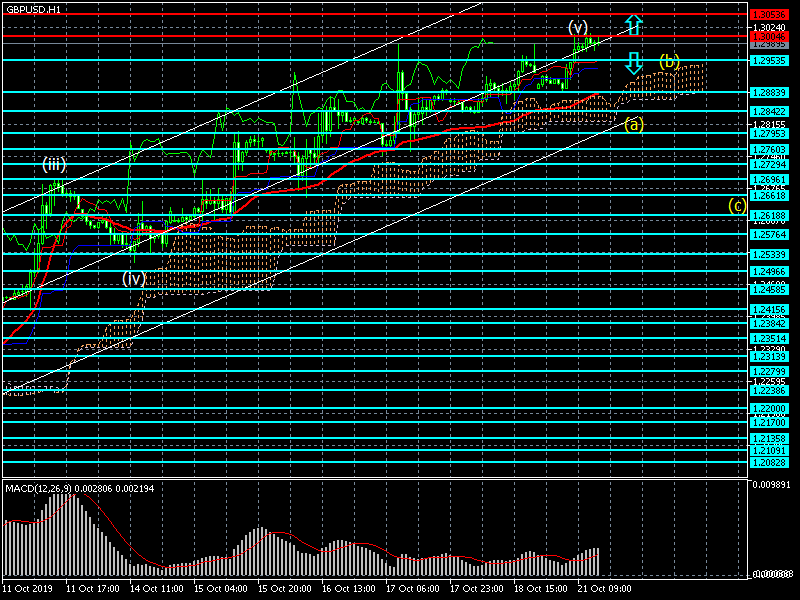
Task: Click the 17 Oct 23:00 time axis label
Action: point(477,589)
